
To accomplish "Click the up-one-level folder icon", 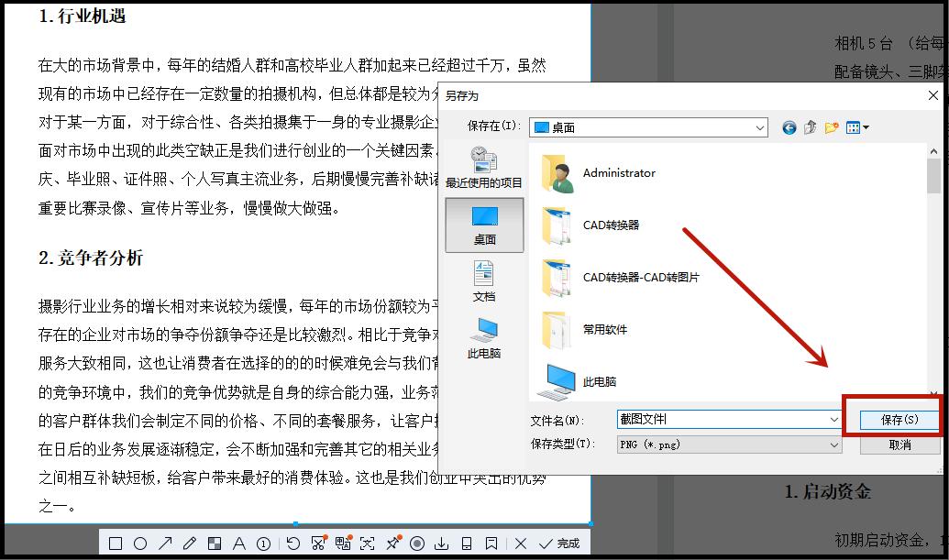I will click(x=811, y=127).
